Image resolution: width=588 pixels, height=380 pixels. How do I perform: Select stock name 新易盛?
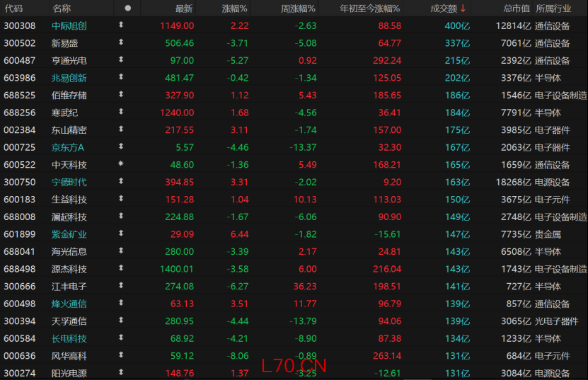point(64,43)
